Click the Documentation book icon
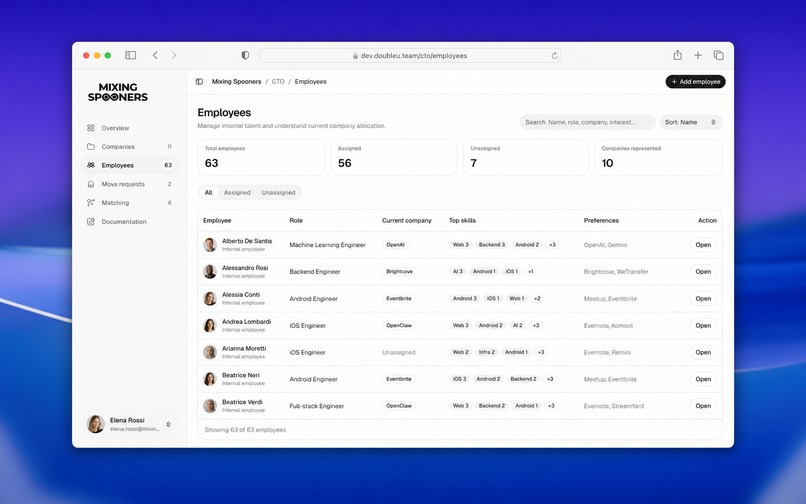The image size is (806, 504). click(91, 222)
